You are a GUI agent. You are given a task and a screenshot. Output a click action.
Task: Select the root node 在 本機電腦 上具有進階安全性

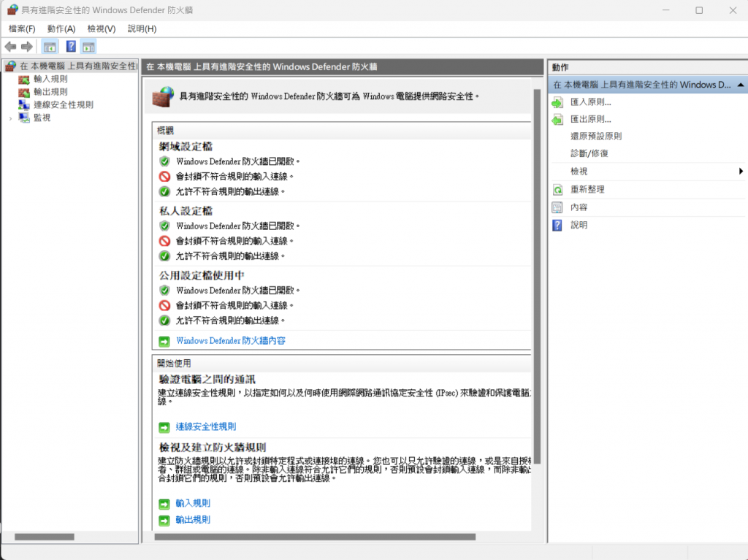[78, 66]
